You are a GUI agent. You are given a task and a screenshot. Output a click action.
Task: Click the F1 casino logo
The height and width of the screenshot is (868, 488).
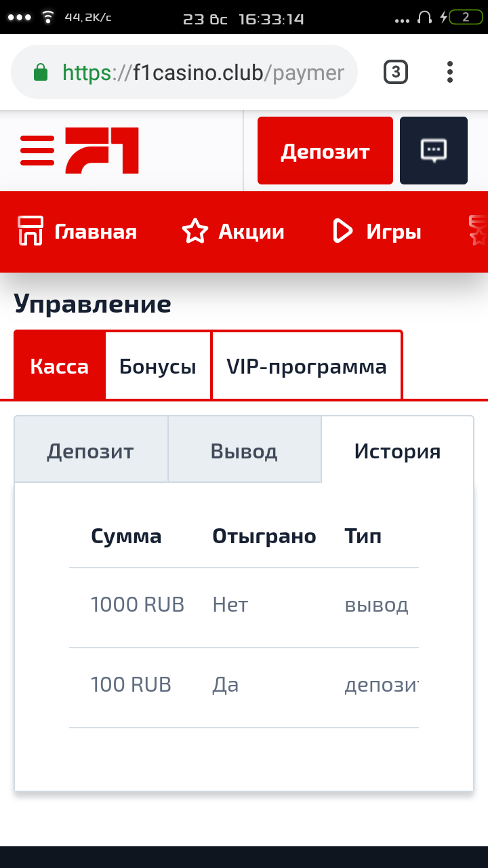[x=102, y=151]
